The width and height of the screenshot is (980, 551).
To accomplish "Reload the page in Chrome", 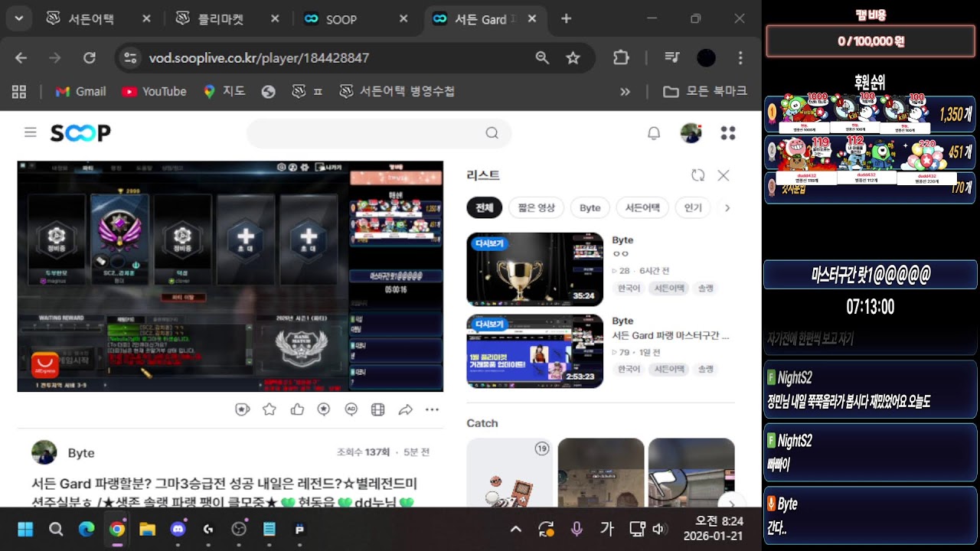I will pos(90,57).
